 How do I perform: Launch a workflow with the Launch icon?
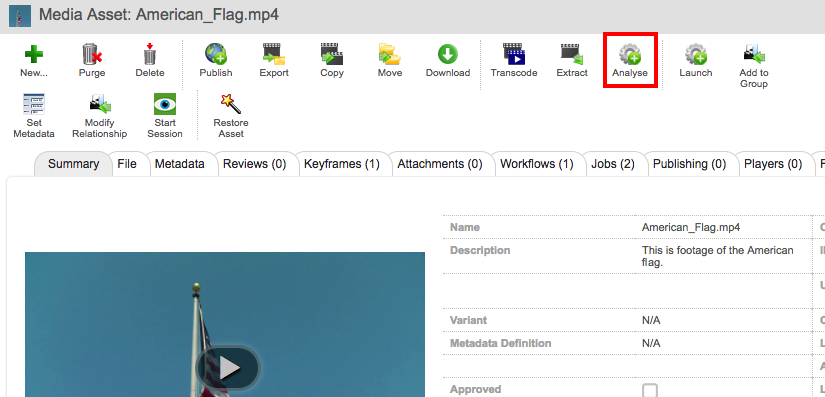click(x=696, y=54)
